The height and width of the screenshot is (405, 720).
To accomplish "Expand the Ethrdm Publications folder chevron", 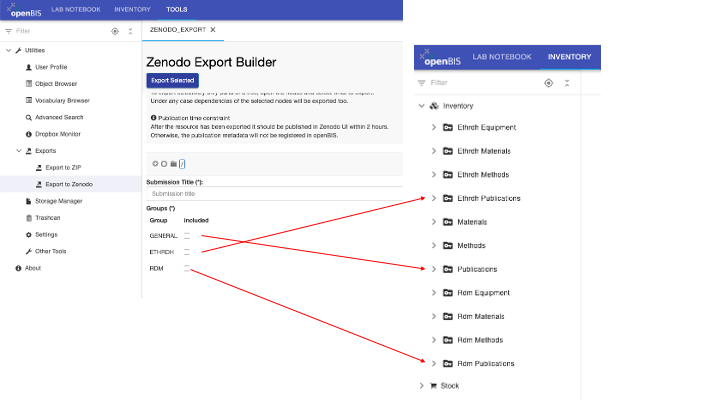I will click(434, 198).
